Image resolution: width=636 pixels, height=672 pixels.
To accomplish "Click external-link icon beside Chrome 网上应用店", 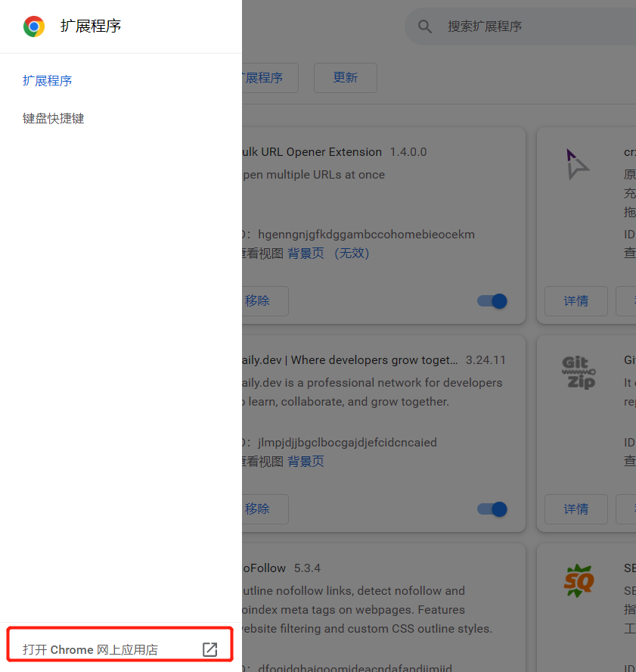I will (x=210, y=650).
